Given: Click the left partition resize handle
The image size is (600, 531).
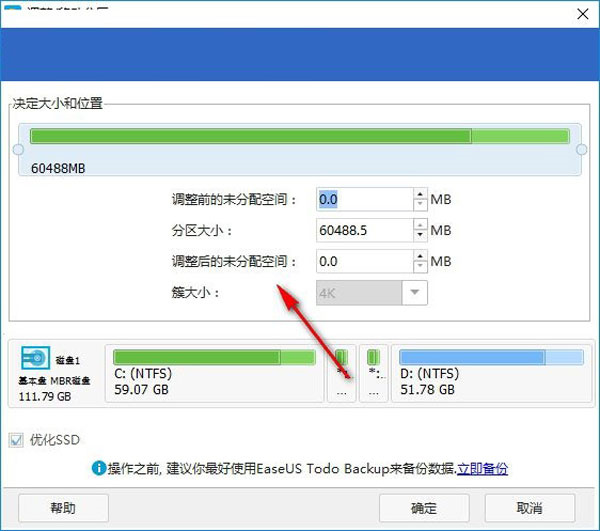Looking at the screenshot, I should pos(18,150).
